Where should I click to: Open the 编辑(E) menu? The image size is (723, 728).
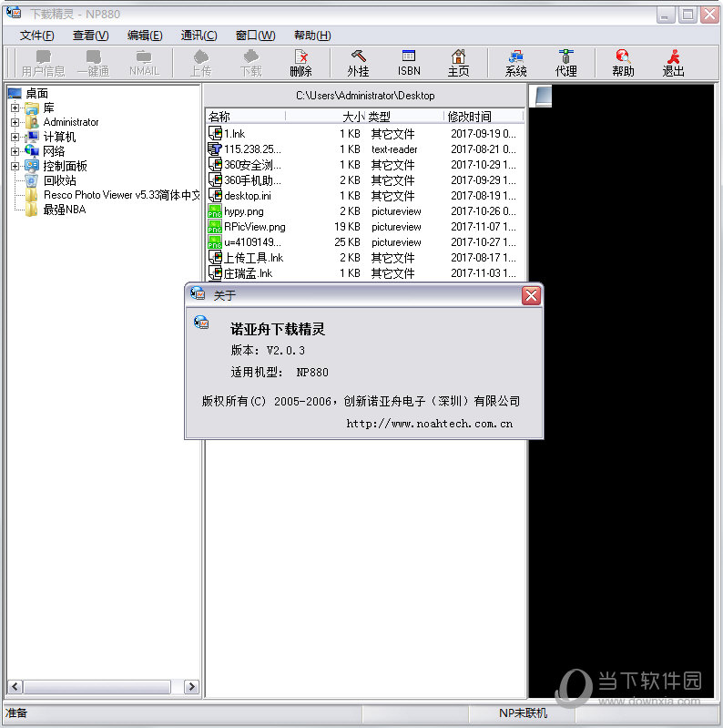[145, 36]
